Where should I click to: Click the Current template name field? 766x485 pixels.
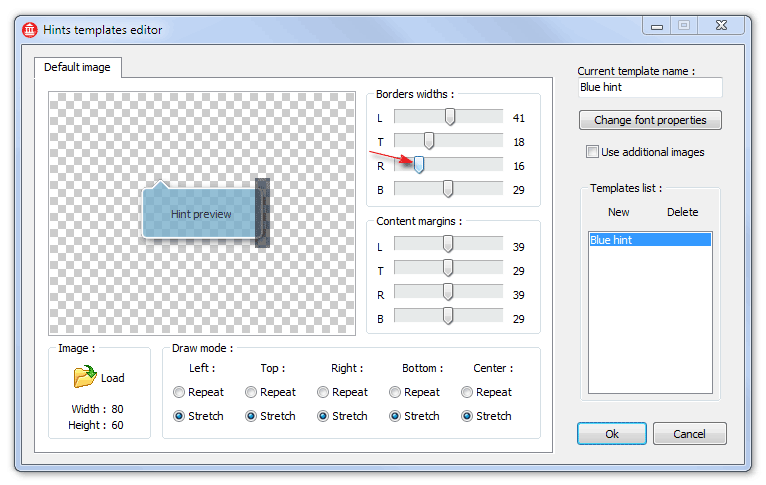[x=650, y=87]
